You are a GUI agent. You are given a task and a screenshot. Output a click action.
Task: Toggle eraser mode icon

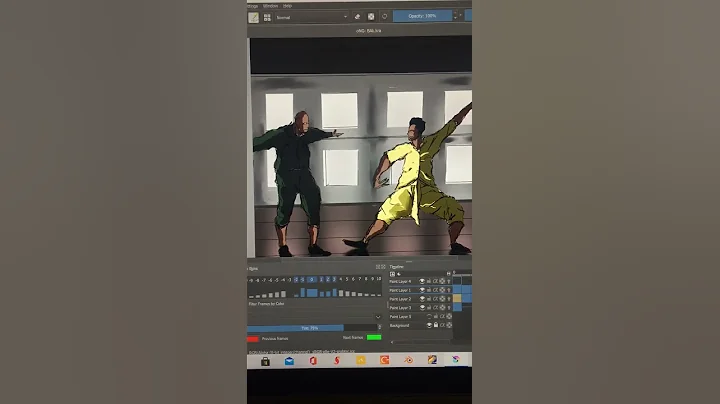(x=358, y=17)
